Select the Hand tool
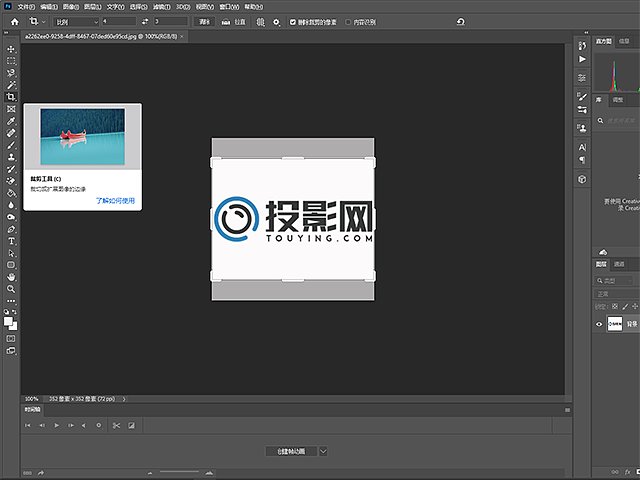Screen dimensions: 640x480 pyautogui.click(x=11, y=277)
